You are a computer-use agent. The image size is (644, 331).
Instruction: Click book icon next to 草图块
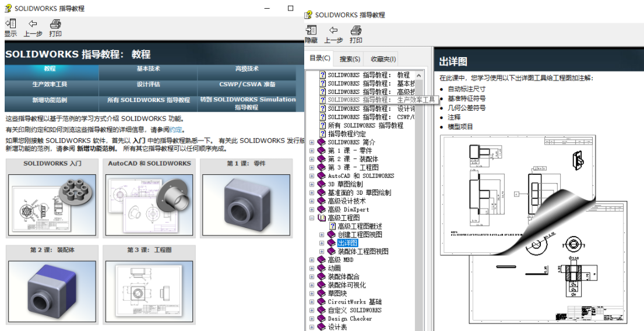tap(322, 293)
